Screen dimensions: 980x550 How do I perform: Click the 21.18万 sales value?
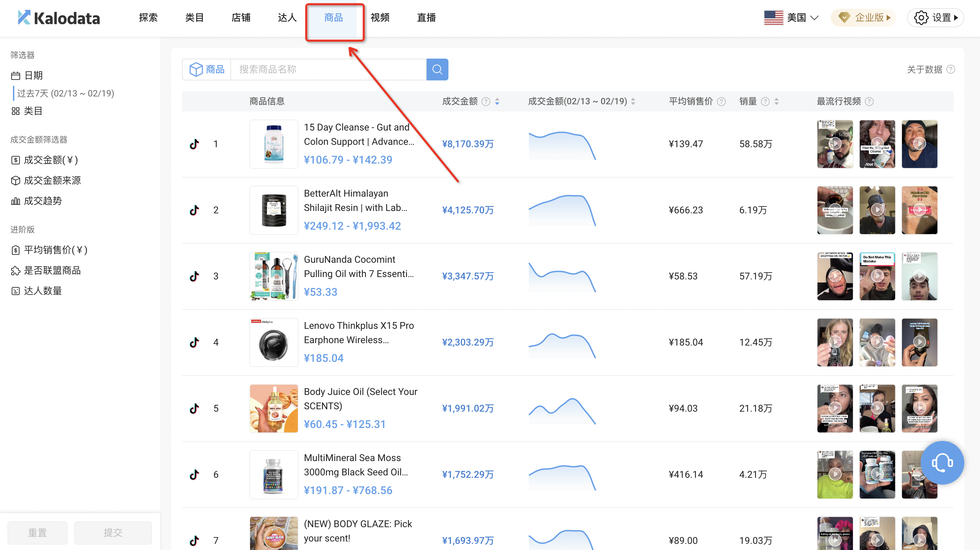(x=755, y=409)
